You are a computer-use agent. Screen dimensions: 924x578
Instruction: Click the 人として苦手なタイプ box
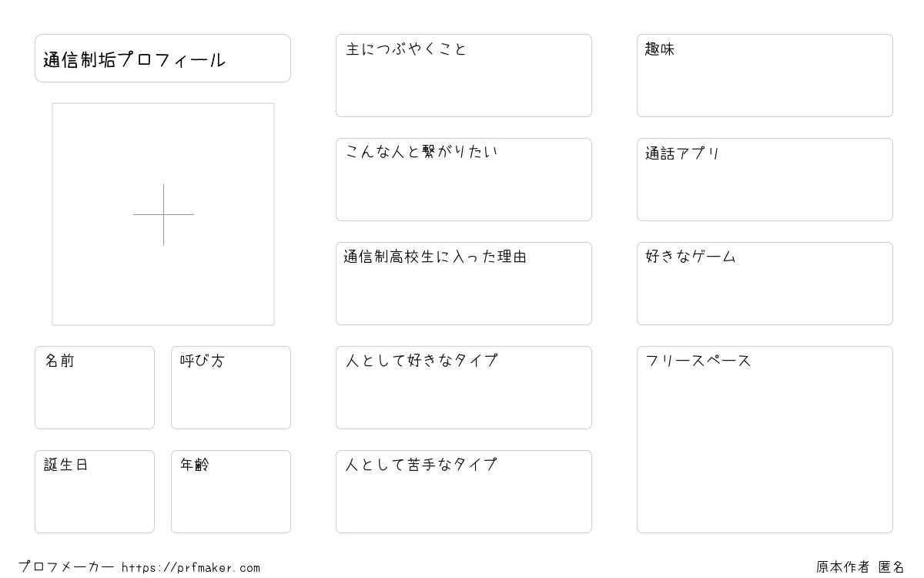pyautogui.click(x=464, y=492)
